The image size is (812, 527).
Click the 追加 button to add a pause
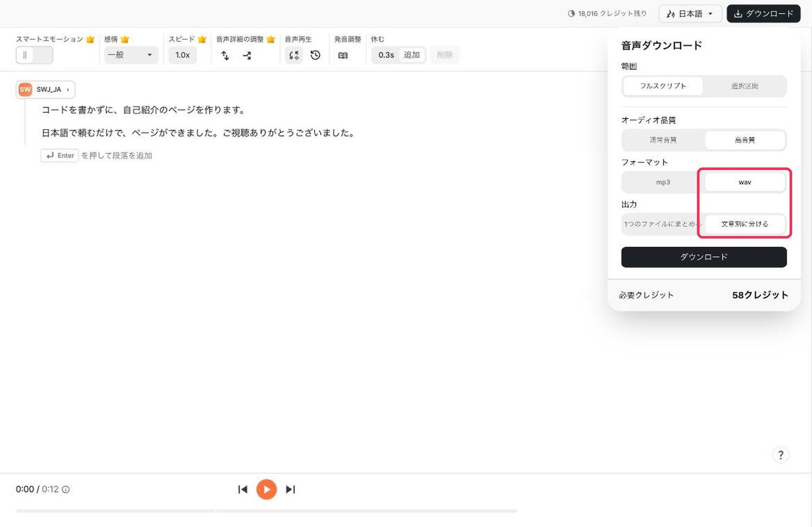(x=412, y=55)
